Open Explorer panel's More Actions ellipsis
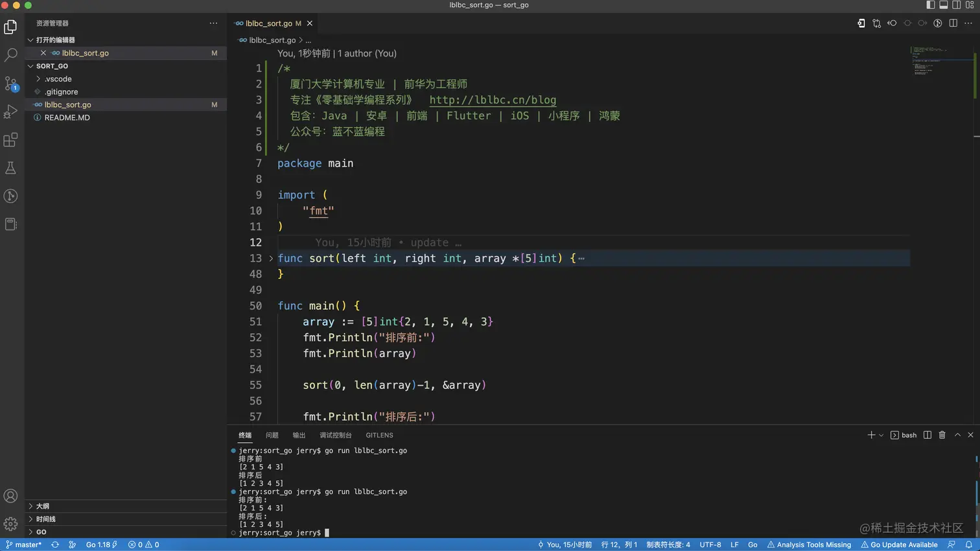The height and width of the screenshot is (551, 980). click(213, 23)
